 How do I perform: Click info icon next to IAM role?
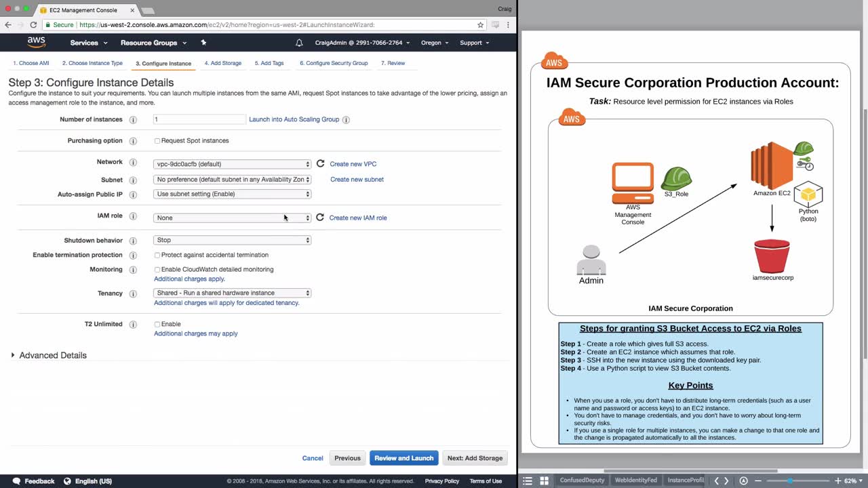(133, 216)
